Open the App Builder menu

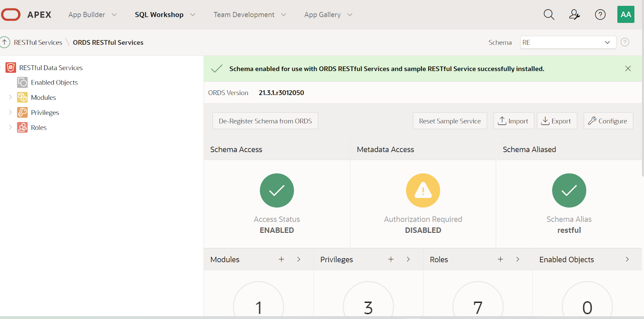pos(92,15)
